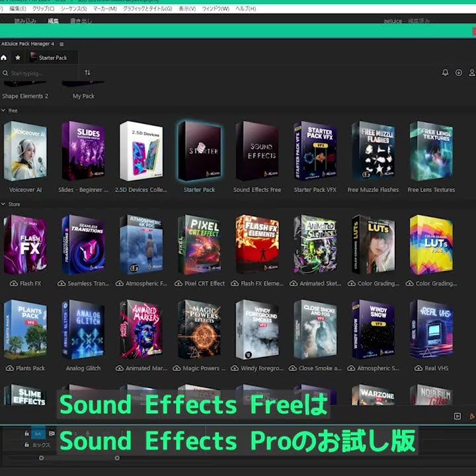This screenshot has width=476, height=476.
Task: Toggle lock on the ミックス track
Action: click(x=26, y=445)
